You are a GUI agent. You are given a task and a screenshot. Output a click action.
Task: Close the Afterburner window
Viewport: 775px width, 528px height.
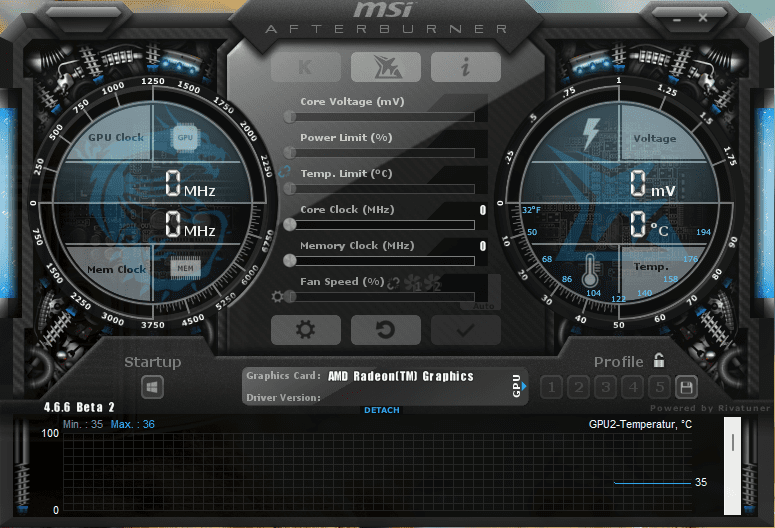[702, 18]
